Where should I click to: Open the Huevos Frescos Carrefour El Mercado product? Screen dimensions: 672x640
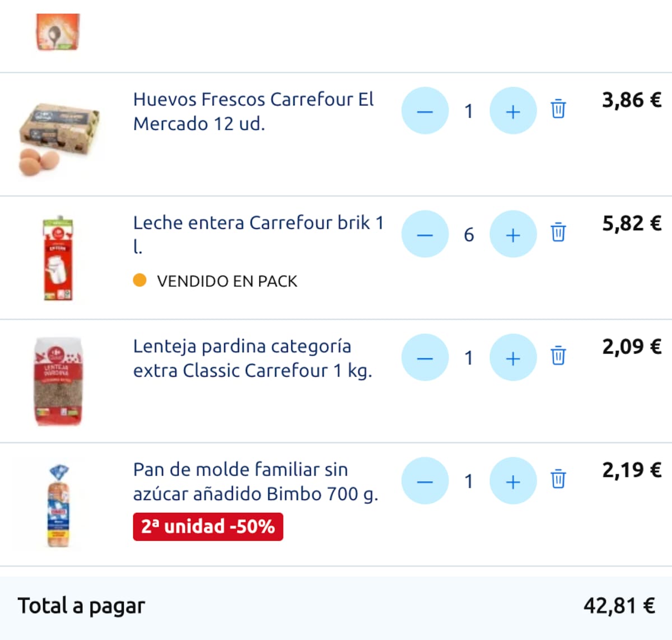(253, 112)
